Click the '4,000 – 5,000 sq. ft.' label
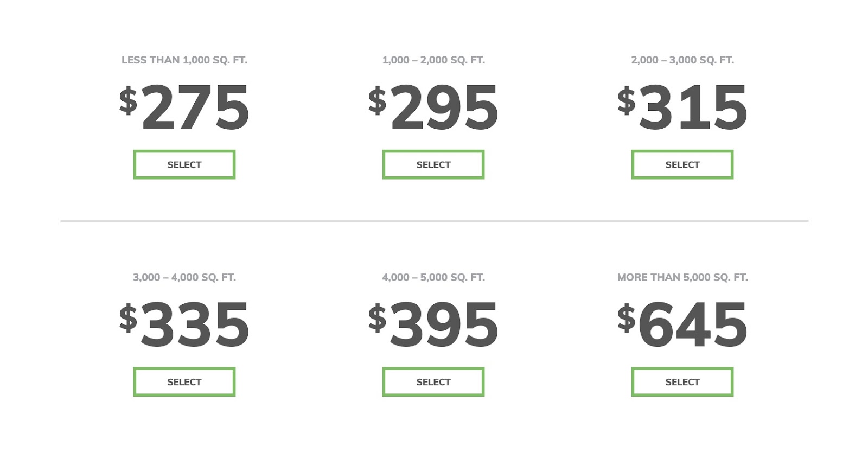 pos(433,277)
